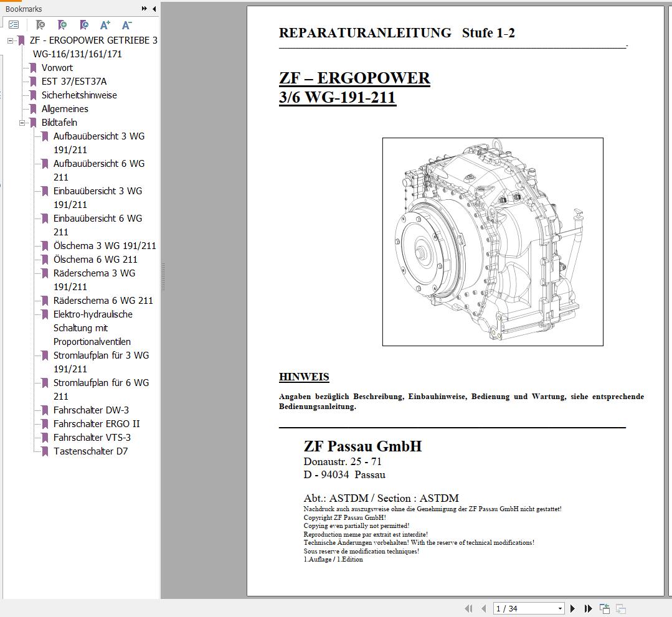This screenshot has width=672, height=617.
Task: Open Fahrschalter ERGO II bookmark
Action: (x=97, y=424)
